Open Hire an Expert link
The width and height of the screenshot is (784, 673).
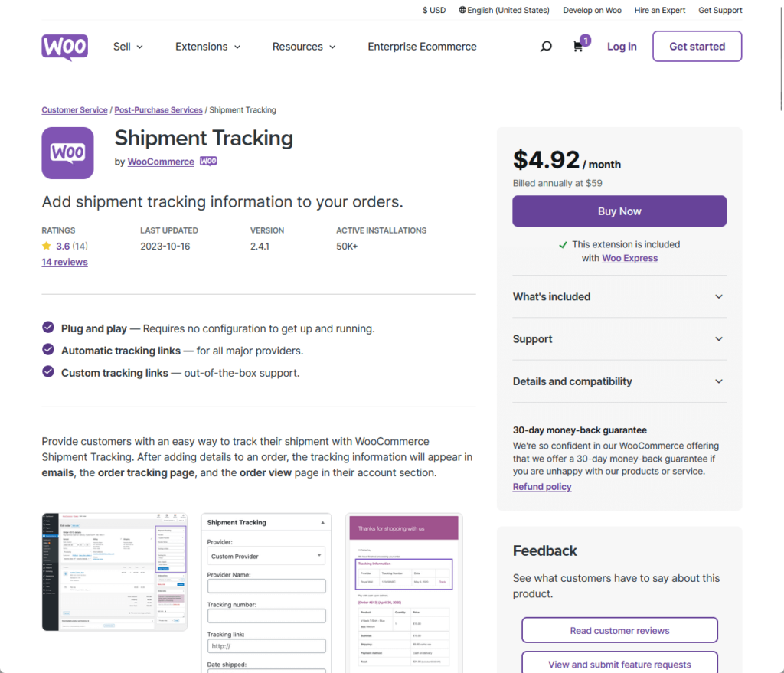(659, 10)
